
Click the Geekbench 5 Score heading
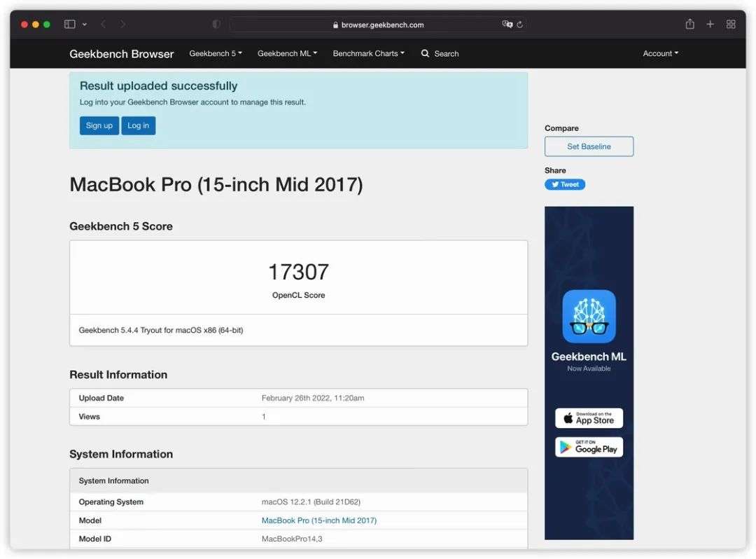tap(121, 227)
